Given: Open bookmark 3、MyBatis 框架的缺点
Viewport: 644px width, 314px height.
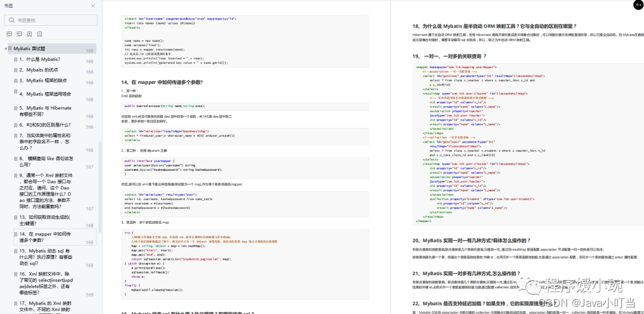Looking at the screenshot, I should 43,81.
